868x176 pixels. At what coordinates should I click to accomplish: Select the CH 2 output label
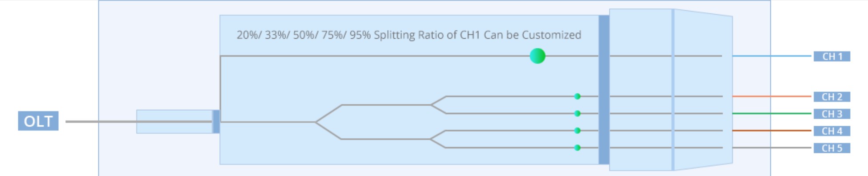coord(832,97)
